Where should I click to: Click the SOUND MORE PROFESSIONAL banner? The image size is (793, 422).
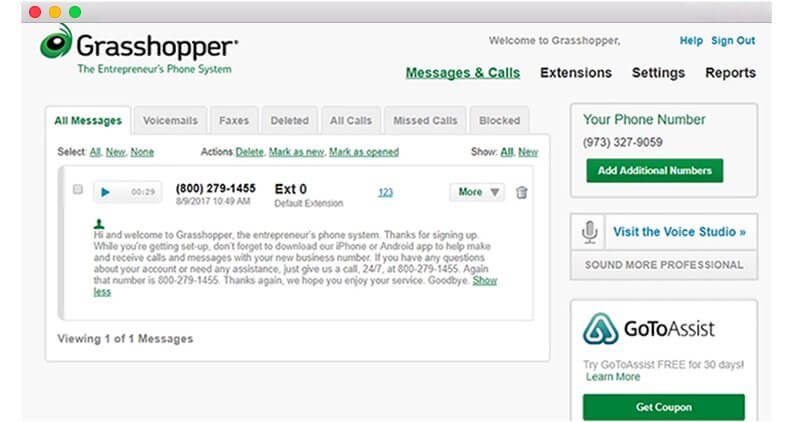(x=664, y=265)
